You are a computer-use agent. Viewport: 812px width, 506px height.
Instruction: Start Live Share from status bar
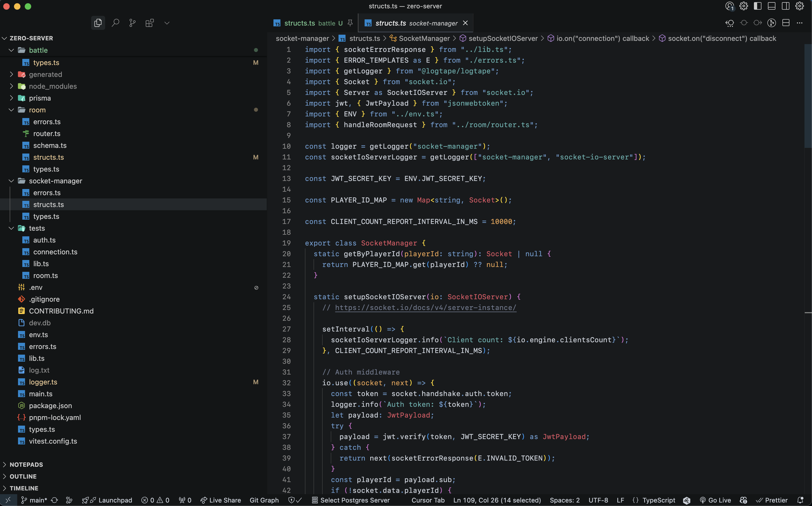point(220,500)
